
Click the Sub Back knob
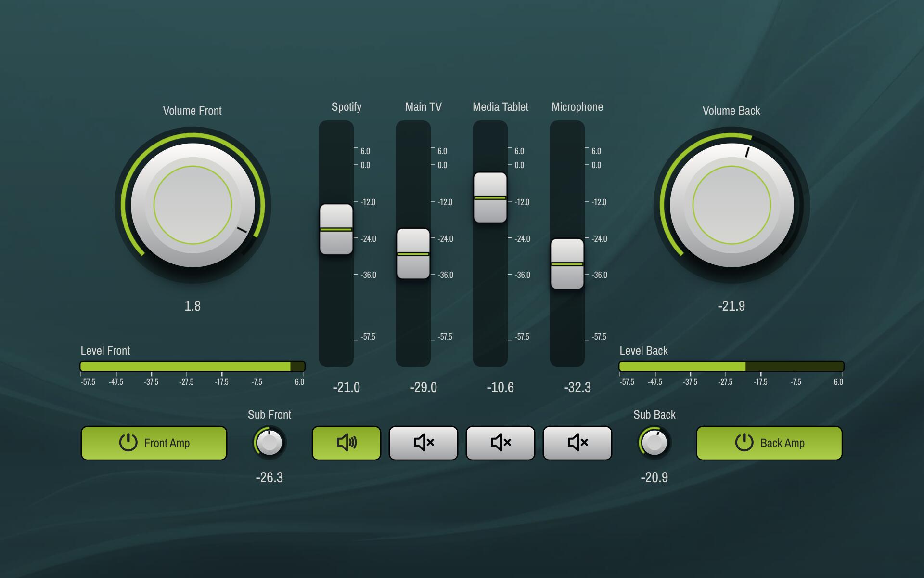pos(654,442)
